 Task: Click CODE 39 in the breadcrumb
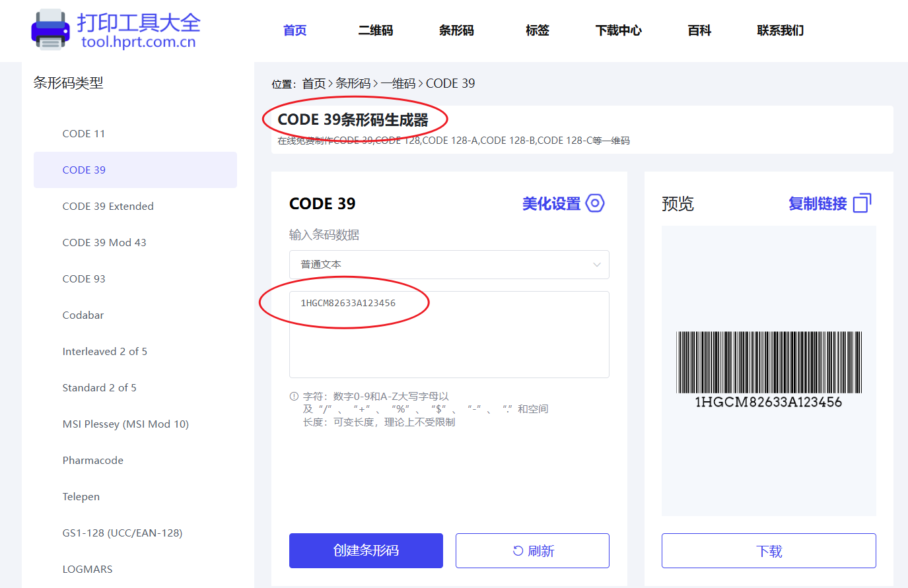450,84
